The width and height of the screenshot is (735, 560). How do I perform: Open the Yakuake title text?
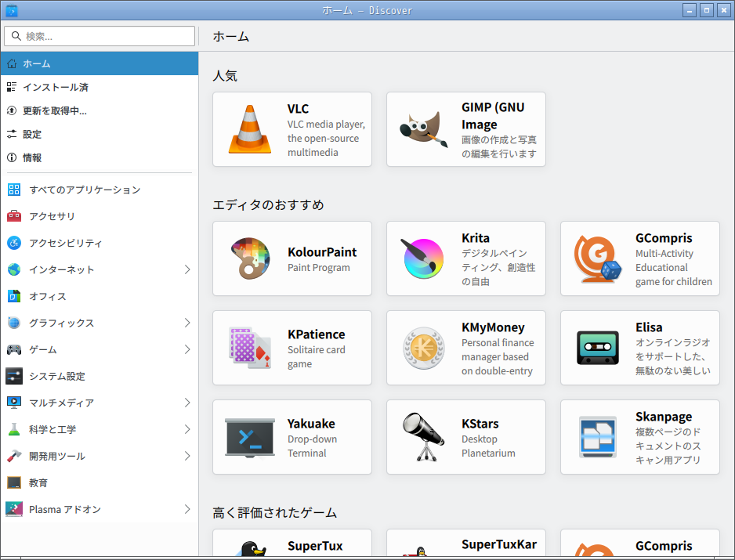(311, 424)
